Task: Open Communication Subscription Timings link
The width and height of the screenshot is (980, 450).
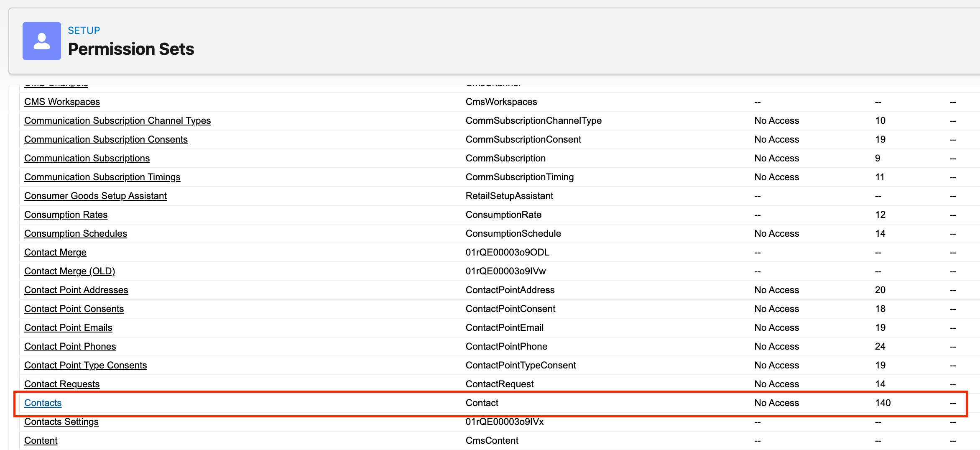Action: click(102, 177)
